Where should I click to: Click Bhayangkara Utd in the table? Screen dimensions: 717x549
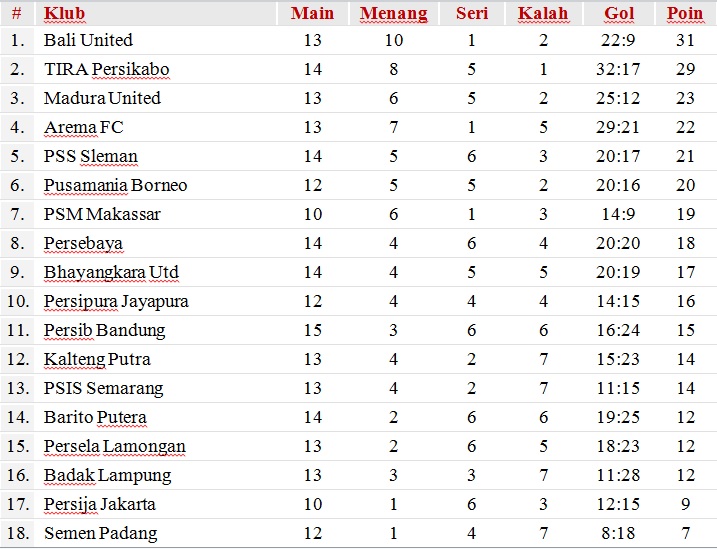(111, 272)
